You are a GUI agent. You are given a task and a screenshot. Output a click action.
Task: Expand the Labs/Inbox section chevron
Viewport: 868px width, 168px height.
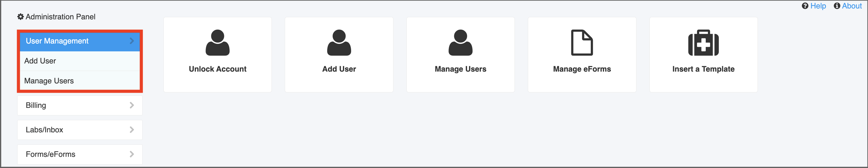132,130
